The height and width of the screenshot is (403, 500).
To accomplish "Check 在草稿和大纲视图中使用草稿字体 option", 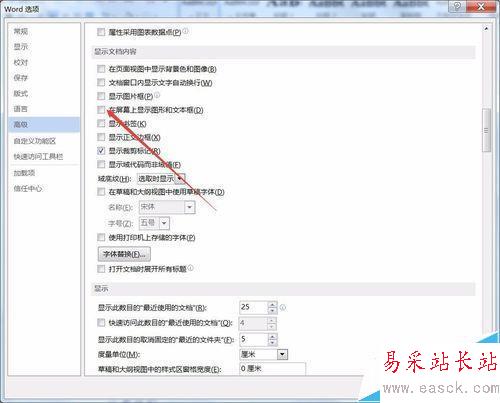I will [x=101, y=192].
